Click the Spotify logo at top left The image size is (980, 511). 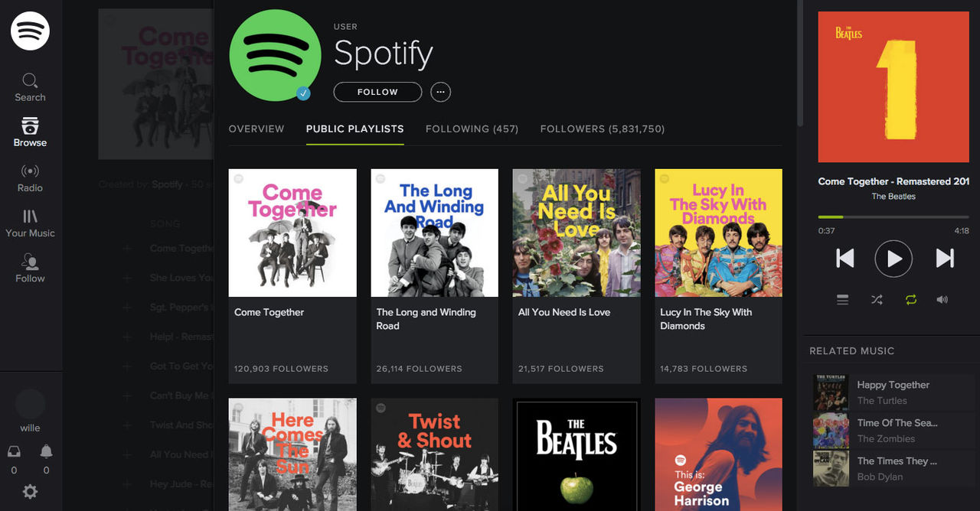click(x=30, y=31)
